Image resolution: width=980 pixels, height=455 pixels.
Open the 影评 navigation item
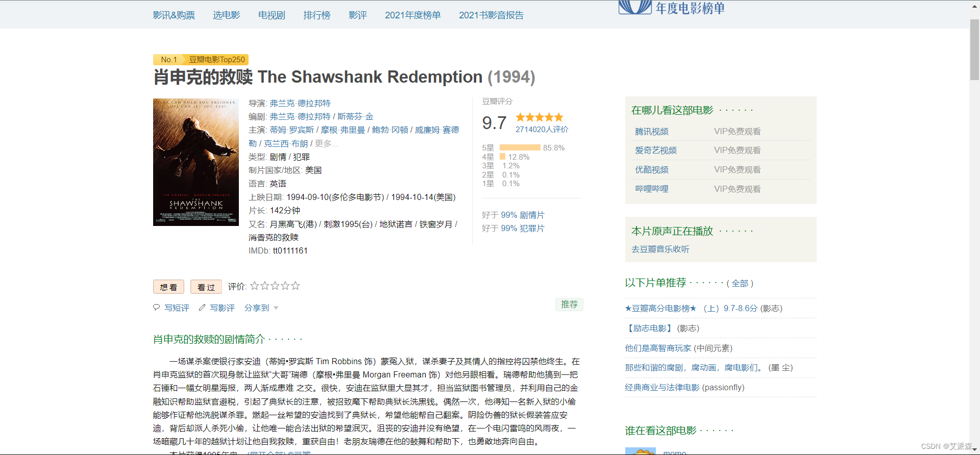[358, 15]
